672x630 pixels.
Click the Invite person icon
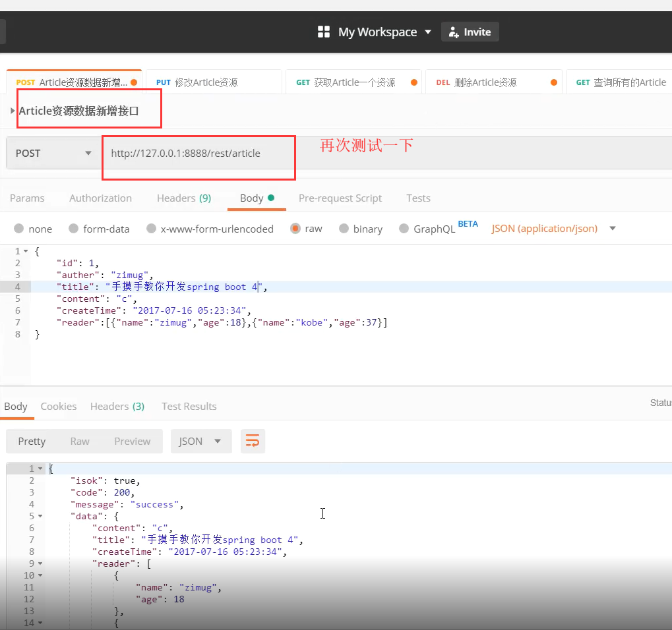click(x=454, y=32)
